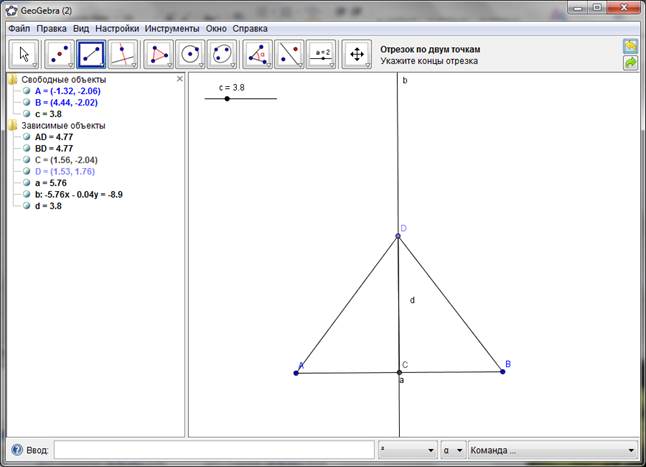The image size is (646, 467).
Task: Click point A on the drawing
Action: tap(296, 373)
